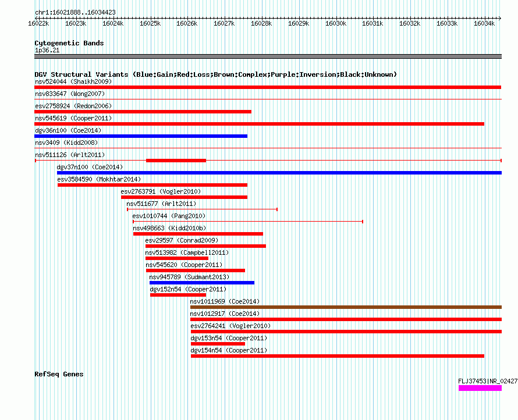Click the nsv545620 (Cooper2011) label
This screenshot has height=420, width=518.
184,265
